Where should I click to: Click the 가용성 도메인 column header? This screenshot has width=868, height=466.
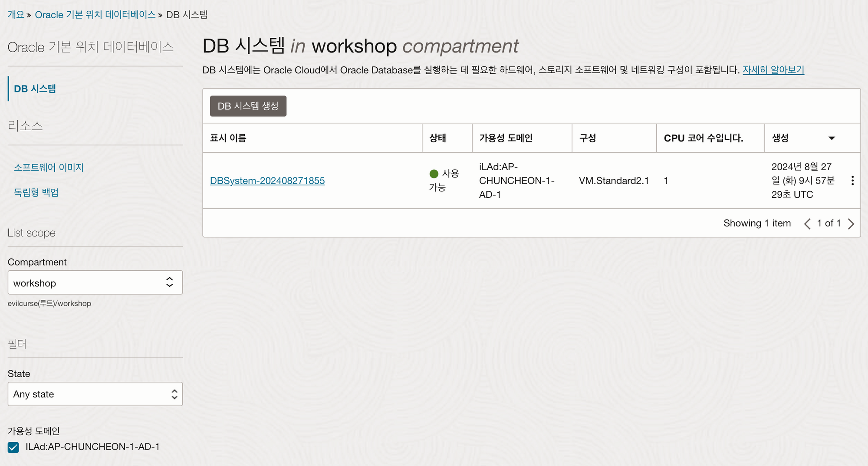pos(506,138)
